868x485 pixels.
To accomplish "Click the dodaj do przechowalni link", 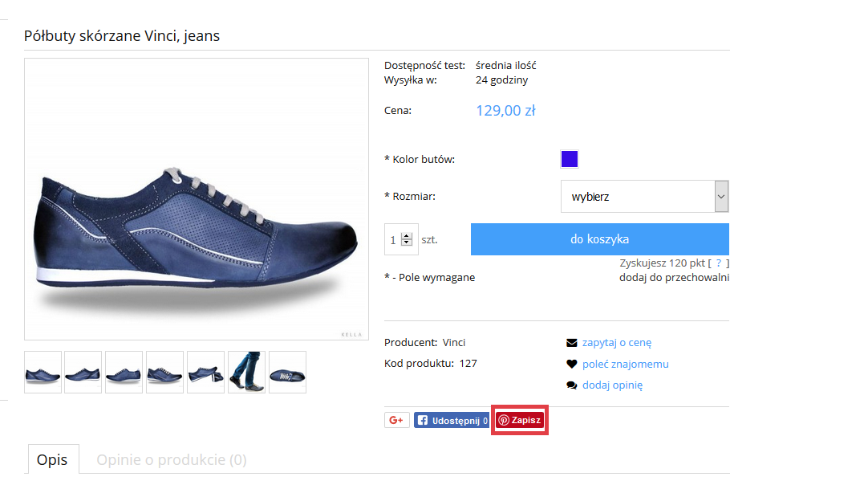I will (x=674, y=278).
